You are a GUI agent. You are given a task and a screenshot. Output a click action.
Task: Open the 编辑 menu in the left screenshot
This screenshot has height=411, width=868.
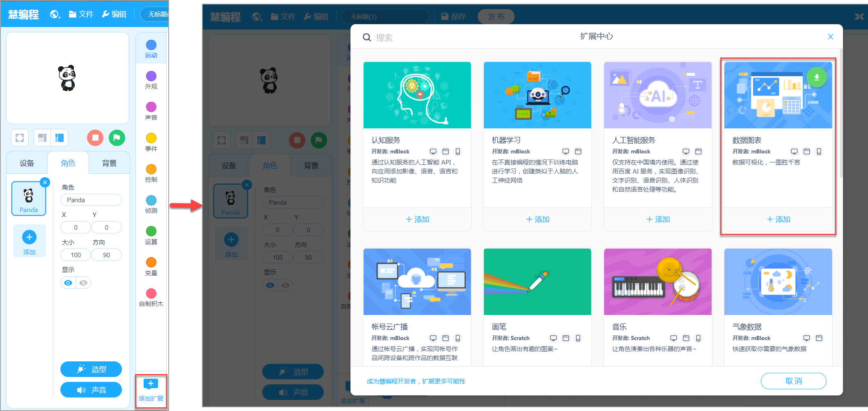114,14
